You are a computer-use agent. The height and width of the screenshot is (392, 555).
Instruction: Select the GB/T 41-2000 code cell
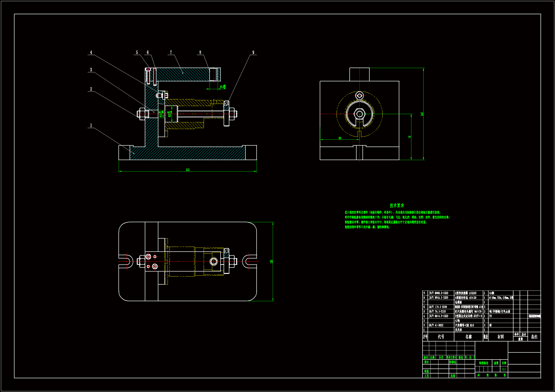point(436,325)
